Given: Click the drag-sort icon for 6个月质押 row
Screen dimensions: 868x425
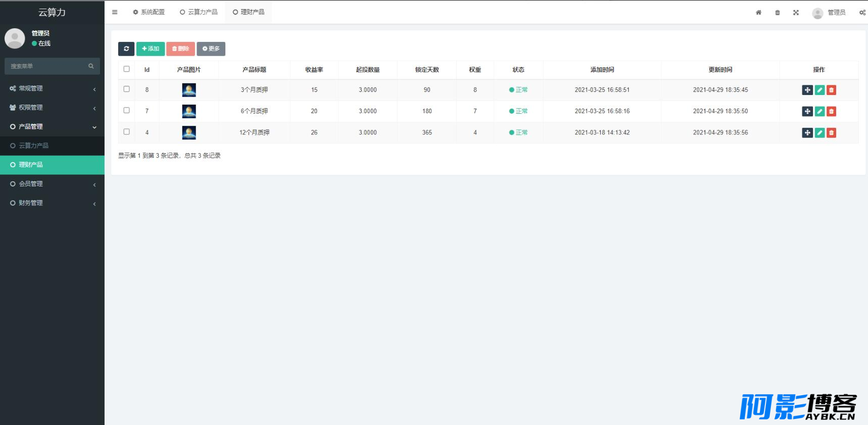Looking at the screenshot, I should point(807,111).
